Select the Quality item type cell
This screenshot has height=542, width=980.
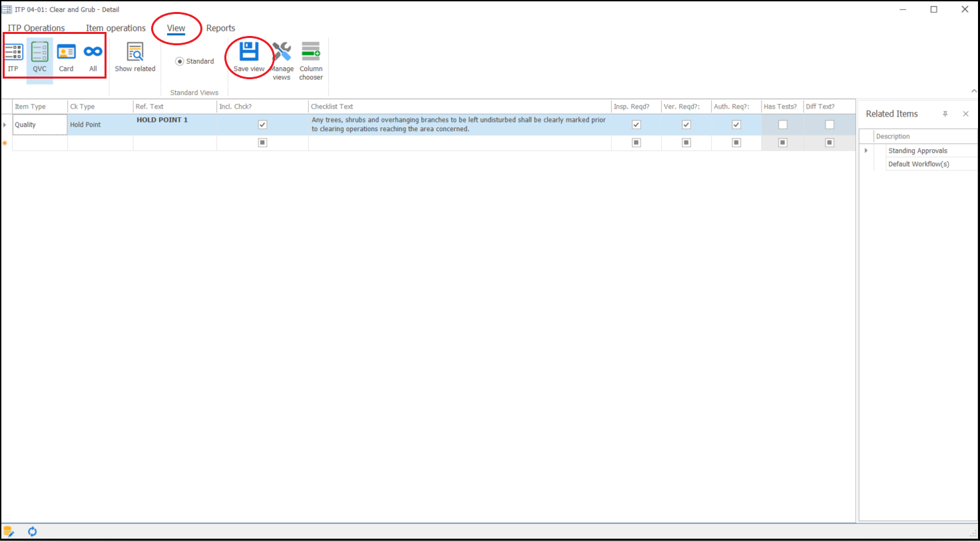click(40, 125)
